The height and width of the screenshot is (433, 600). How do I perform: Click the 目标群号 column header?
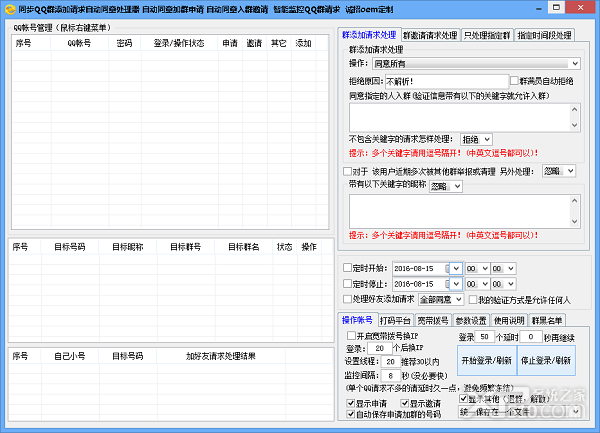[186, 247]
